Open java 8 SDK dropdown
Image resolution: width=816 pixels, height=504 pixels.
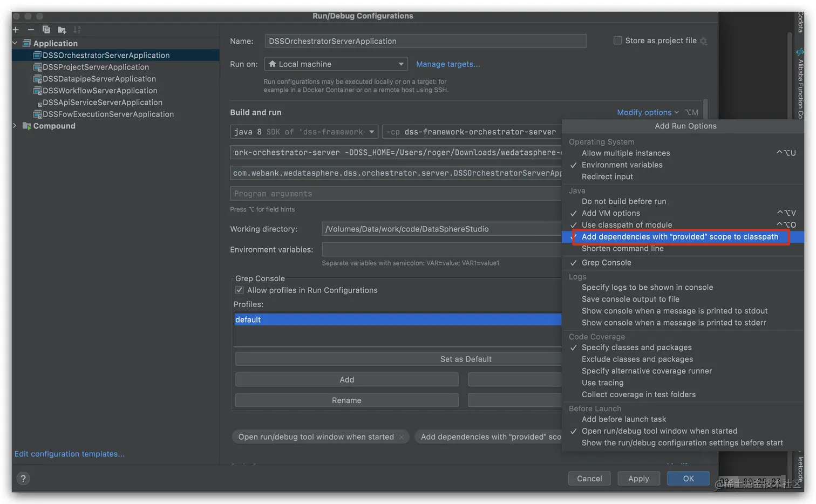(304, 132)
